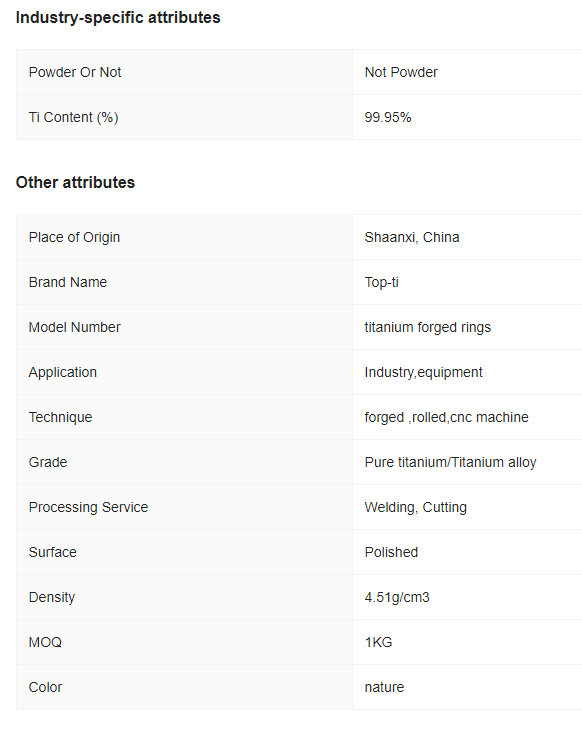Click the Ti Content (%) label
Viewport: 582px width, 738px height.
click(x=73, y=117)
